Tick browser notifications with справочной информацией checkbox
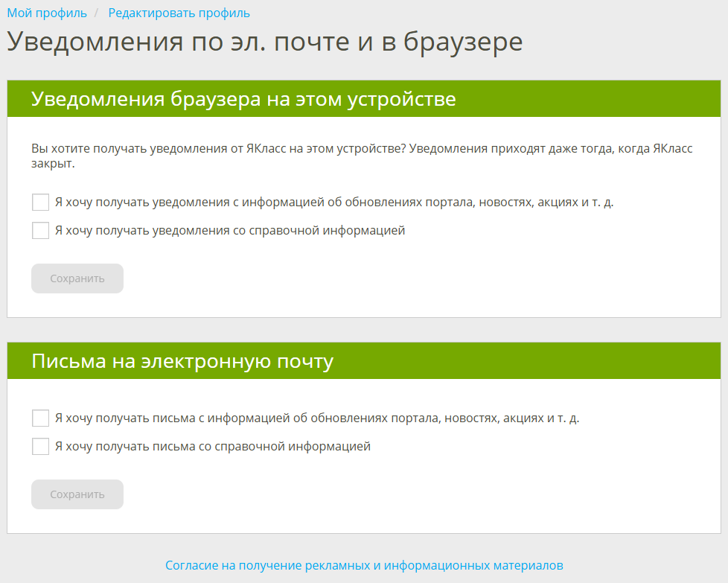 [40, 230]
